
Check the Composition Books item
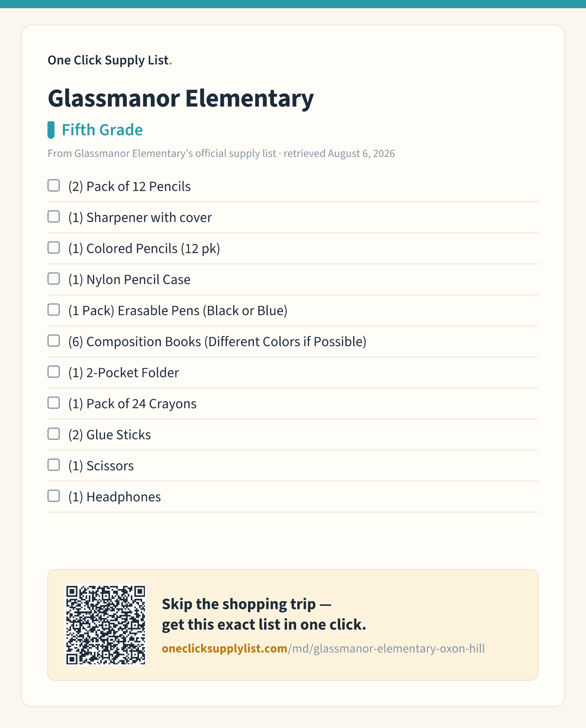coord(54,341)
